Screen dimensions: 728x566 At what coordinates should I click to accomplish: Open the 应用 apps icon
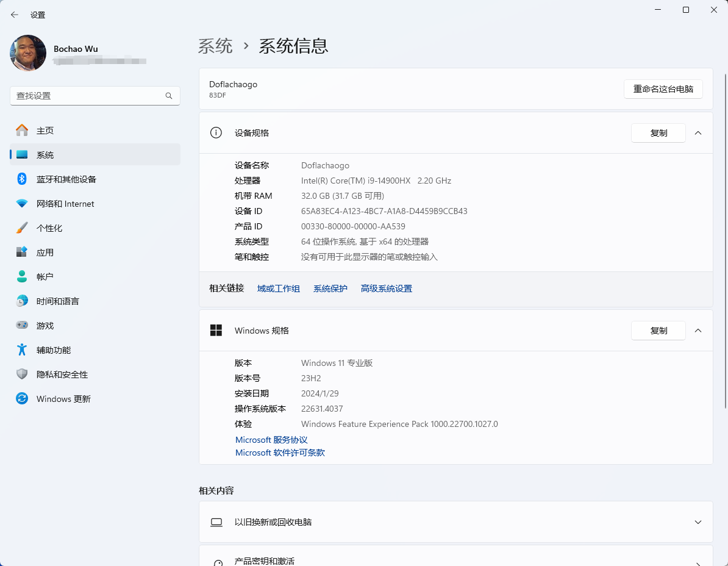(x=22, y=252)
